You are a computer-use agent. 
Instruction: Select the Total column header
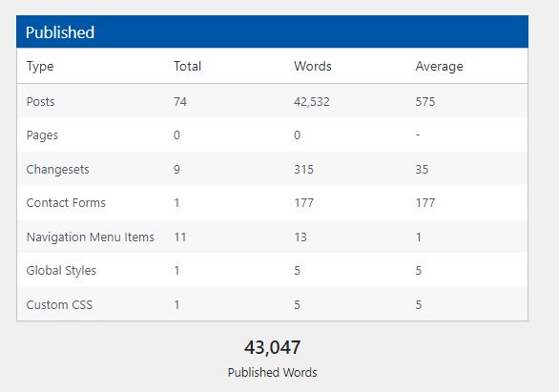187,66
